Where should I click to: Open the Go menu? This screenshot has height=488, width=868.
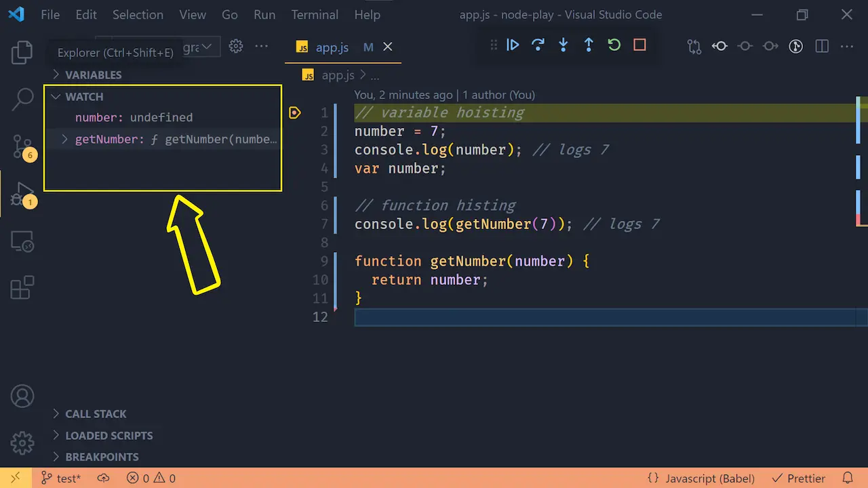230,14
